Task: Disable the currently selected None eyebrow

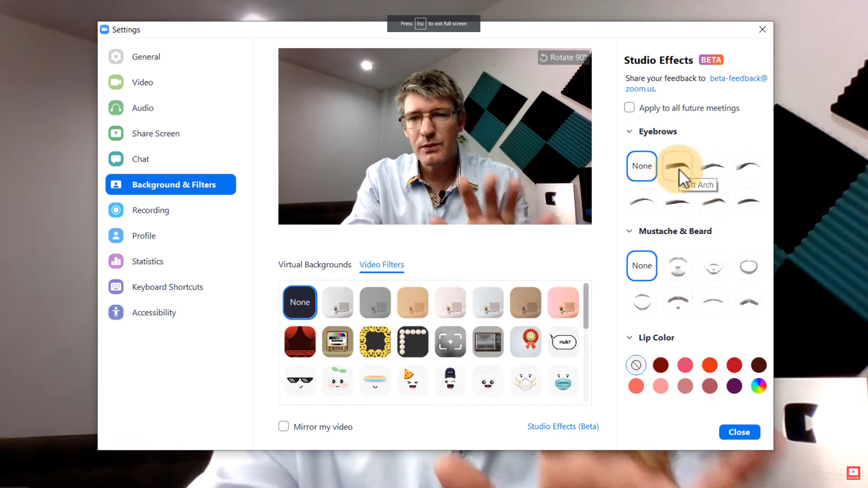Action: point(642,166)
